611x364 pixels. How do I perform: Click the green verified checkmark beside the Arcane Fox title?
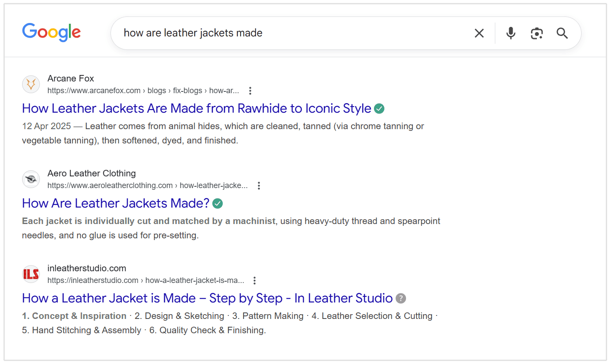379,108
